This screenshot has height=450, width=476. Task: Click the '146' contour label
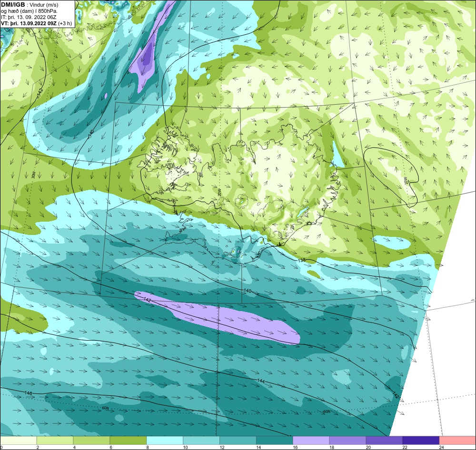pos(28,393)
